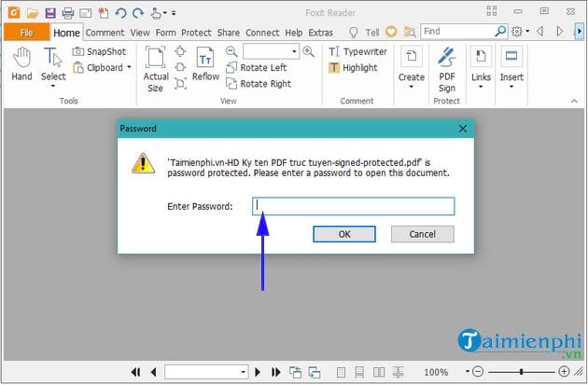The width and height of the screenshot is (588, 385).
Task: Go to the previous page
Action: tap(153, 372)
